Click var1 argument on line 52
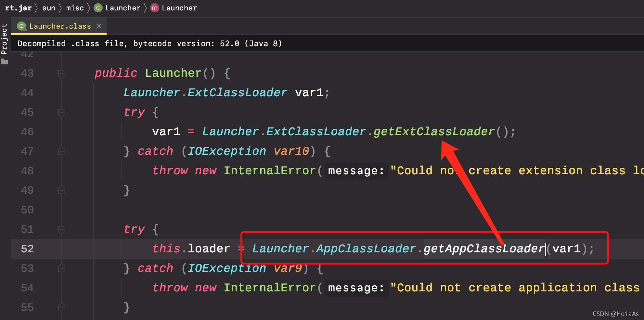 pyautogui.click(x=566, y=249)
